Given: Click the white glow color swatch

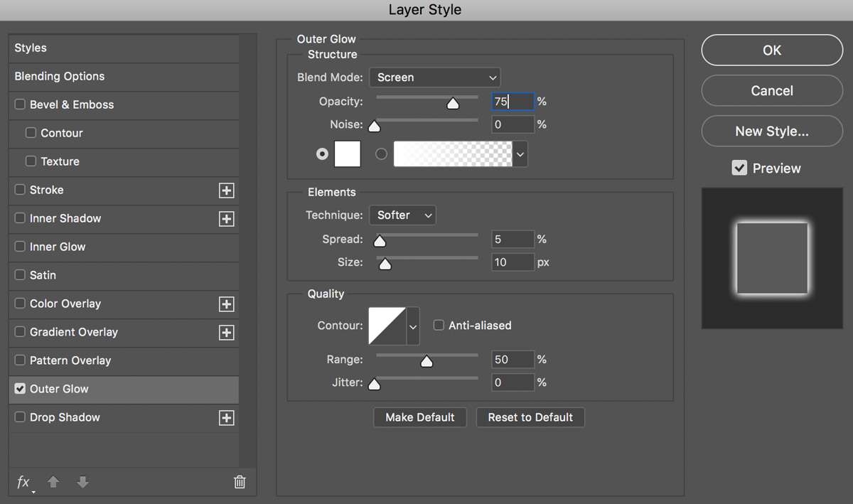Looking at the screenshot, I should 348,154.
